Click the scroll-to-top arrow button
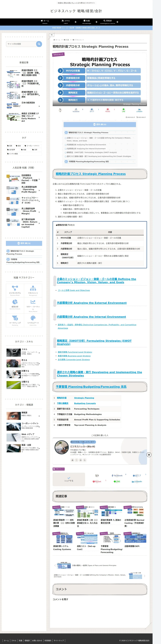The width and height of the screenshot is (161, 644). pos(149,454)
